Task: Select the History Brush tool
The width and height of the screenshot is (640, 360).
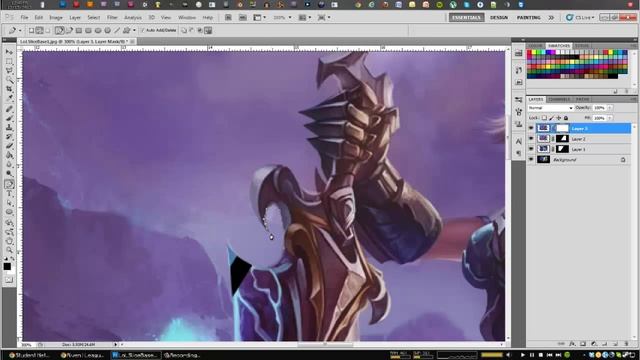Action: click(9, 136)
